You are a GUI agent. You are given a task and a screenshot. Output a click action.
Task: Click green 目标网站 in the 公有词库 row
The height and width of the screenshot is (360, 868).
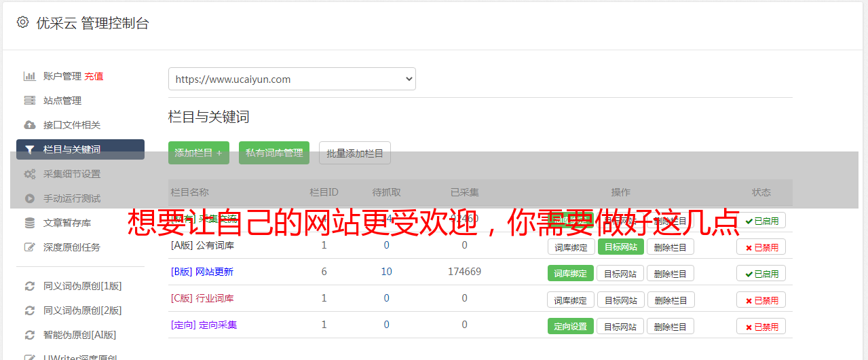(620, 247)
